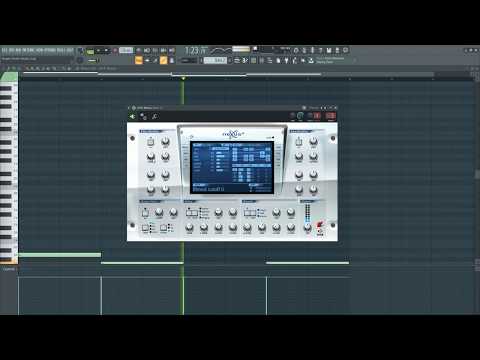The image size is (480, 360).
Task: Click the preset name in Nexus display
Action: (209, 189)
